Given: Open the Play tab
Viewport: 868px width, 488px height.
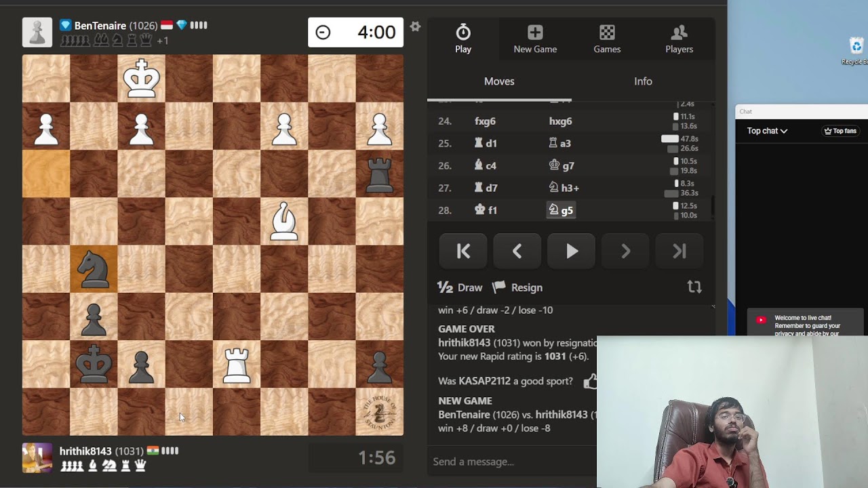Looking at the screenshot, I should pos(463,39).
